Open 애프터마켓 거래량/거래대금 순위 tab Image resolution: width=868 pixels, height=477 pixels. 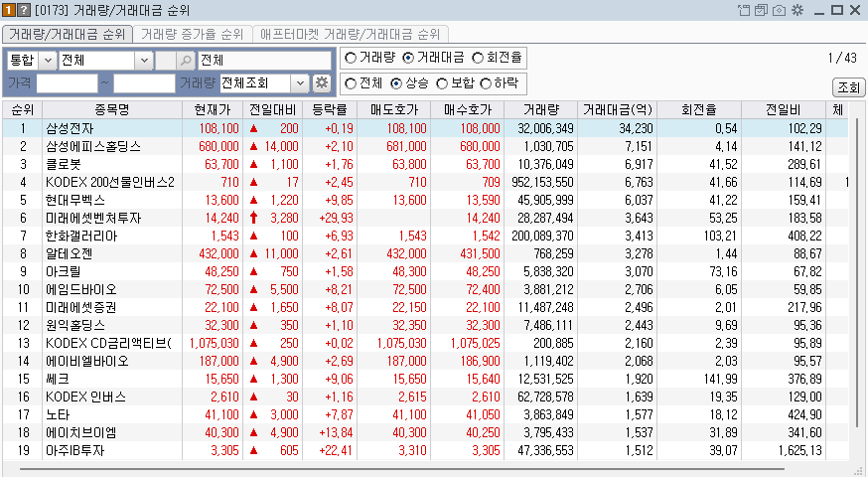351,35
